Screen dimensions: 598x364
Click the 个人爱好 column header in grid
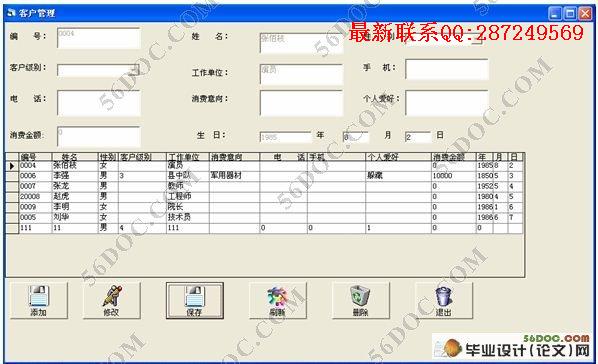pos(398,157)
